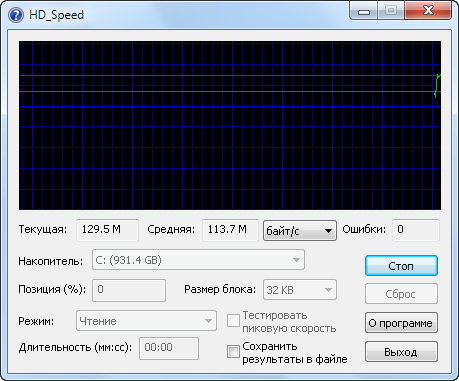Click the Позиция (%) input field

[129, 291]
